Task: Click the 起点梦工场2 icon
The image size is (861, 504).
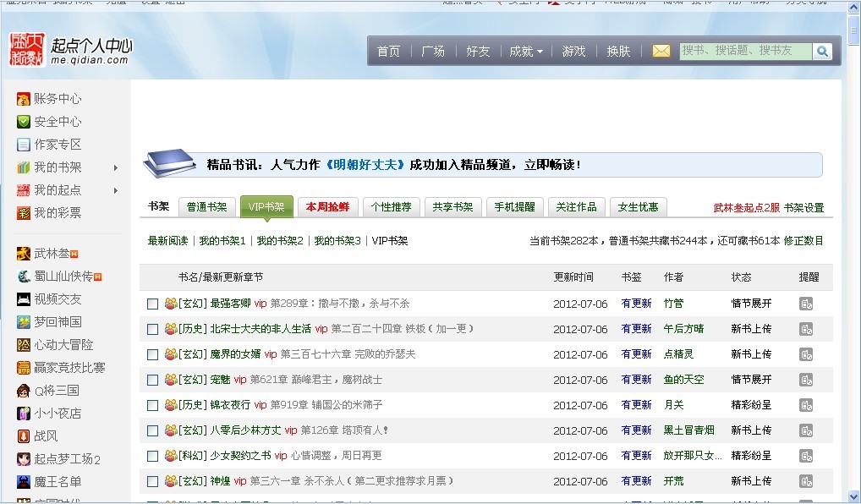Action: [x=23, y=459]
